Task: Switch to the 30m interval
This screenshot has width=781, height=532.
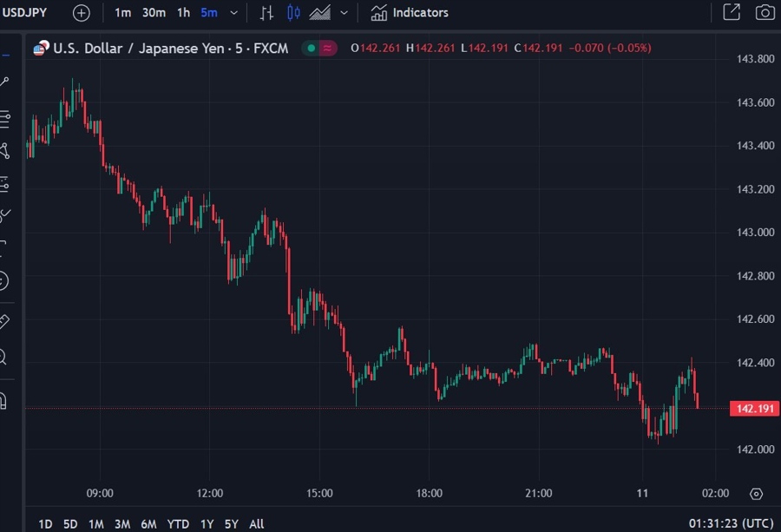Action: pos(154,13)
